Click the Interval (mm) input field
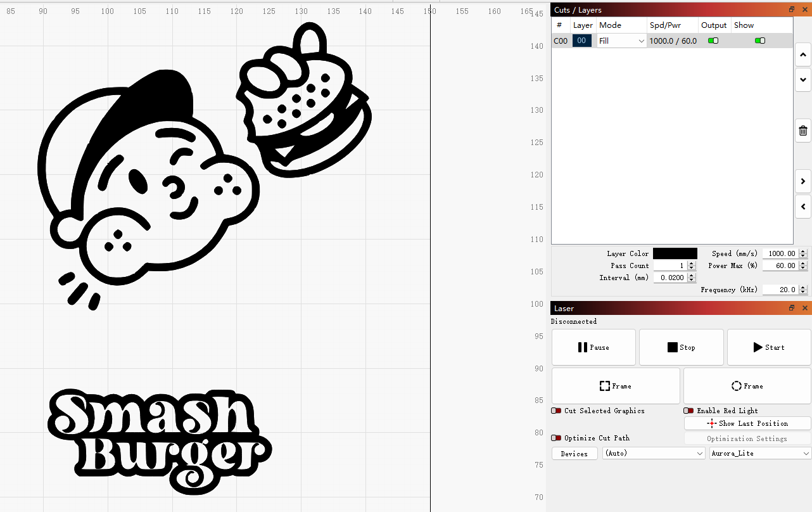Image resolution: width=812 pixels, height=512 pixels. 670,278
